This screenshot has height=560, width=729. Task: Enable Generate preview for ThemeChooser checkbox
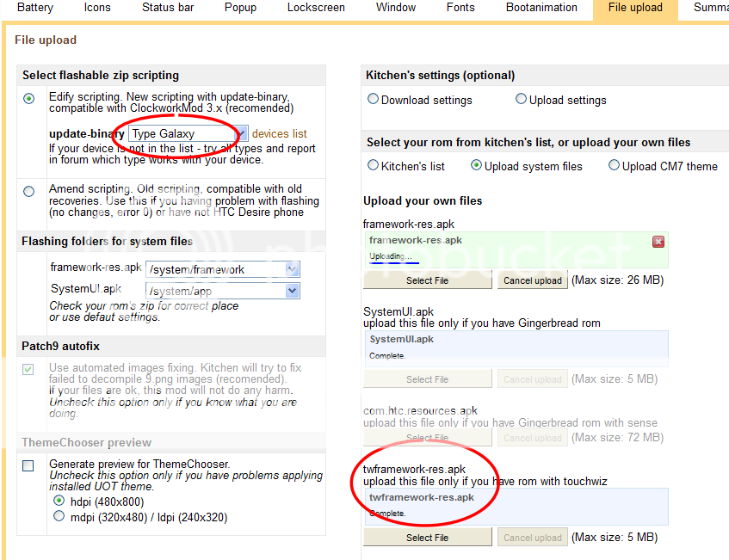[28, 465]
